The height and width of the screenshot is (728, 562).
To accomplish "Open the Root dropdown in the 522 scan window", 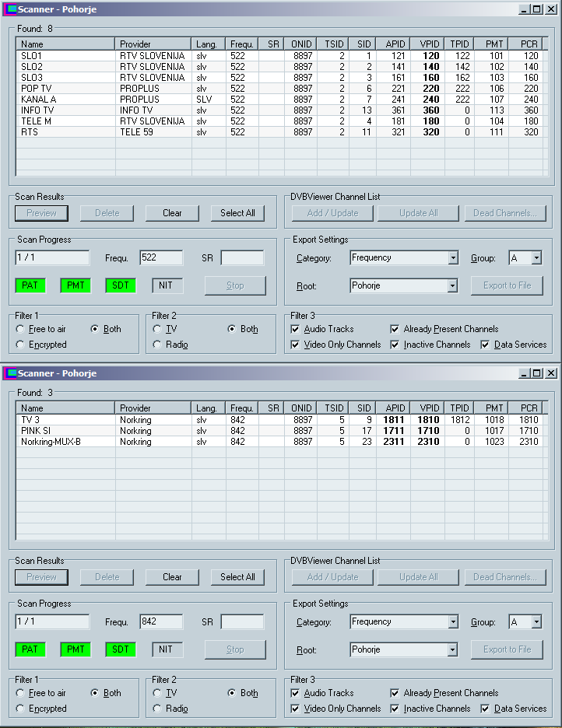I will [x=453, y=285].
